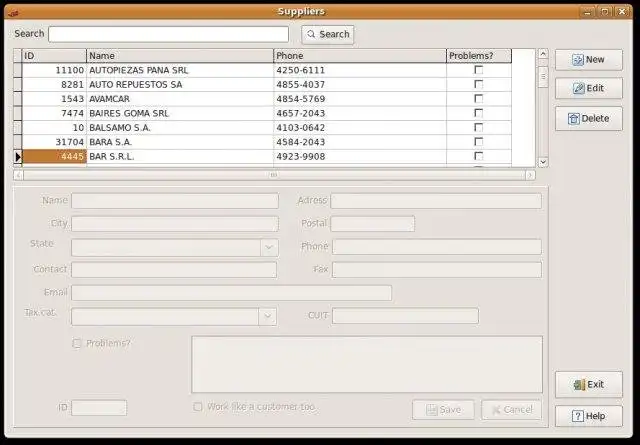This screenshot has height=445, width=640.
Task: Open the State dropdown
Action: [269, 247]
